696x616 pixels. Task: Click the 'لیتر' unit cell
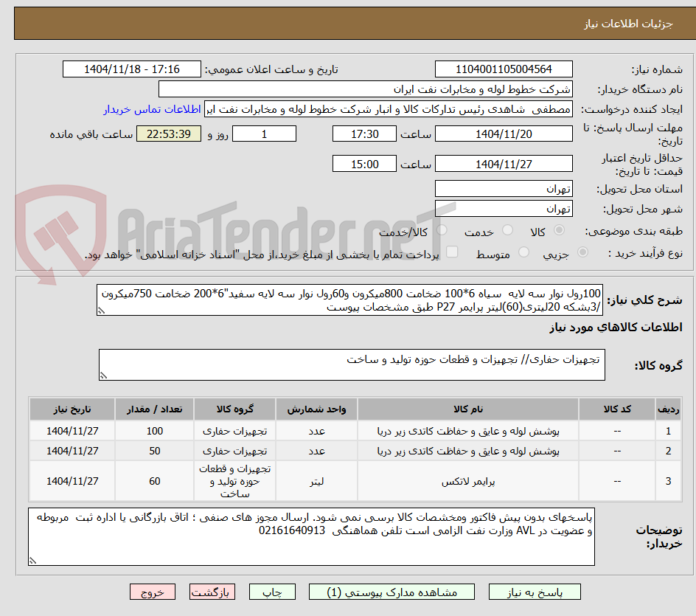click(x=316, y=481)
